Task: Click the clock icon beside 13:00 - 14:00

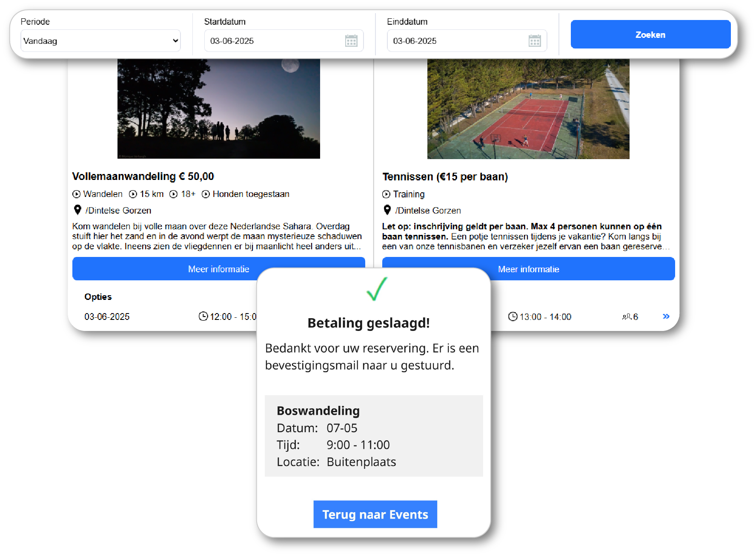Action: tap(513, 316)
